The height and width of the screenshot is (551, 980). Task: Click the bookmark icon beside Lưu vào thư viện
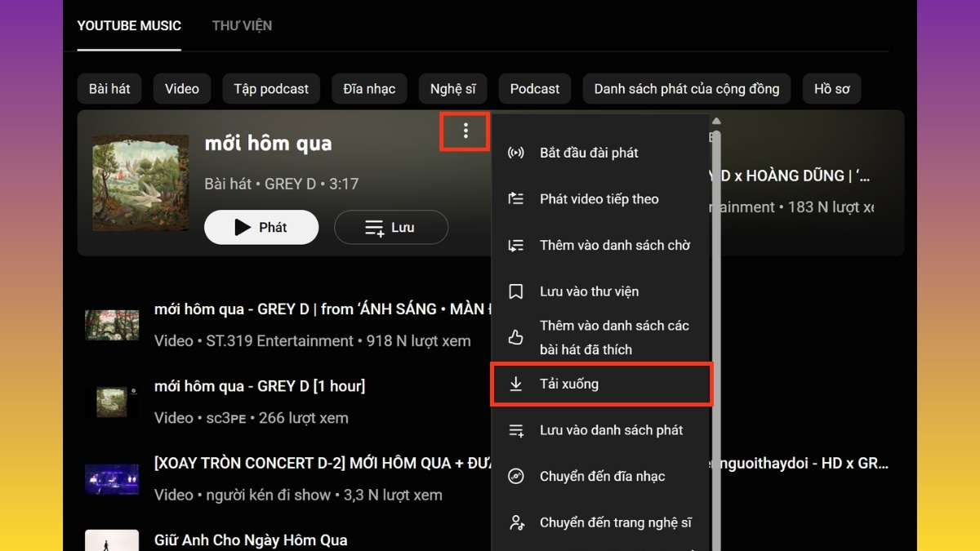515,291
